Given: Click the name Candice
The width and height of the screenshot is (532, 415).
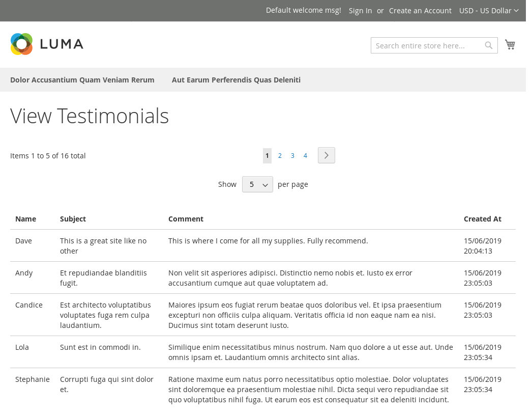Looking at the screenshot, I should 29,305.
